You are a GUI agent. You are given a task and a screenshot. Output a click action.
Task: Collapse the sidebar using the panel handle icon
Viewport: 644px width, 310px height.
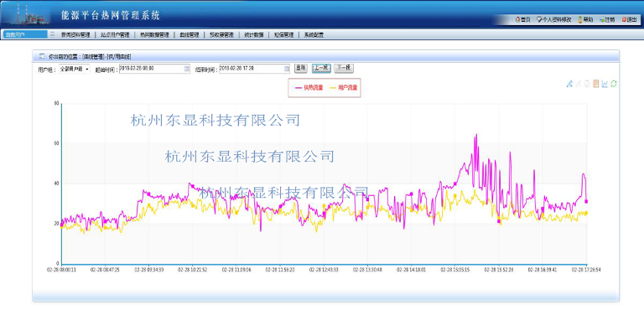click(52, 35)
